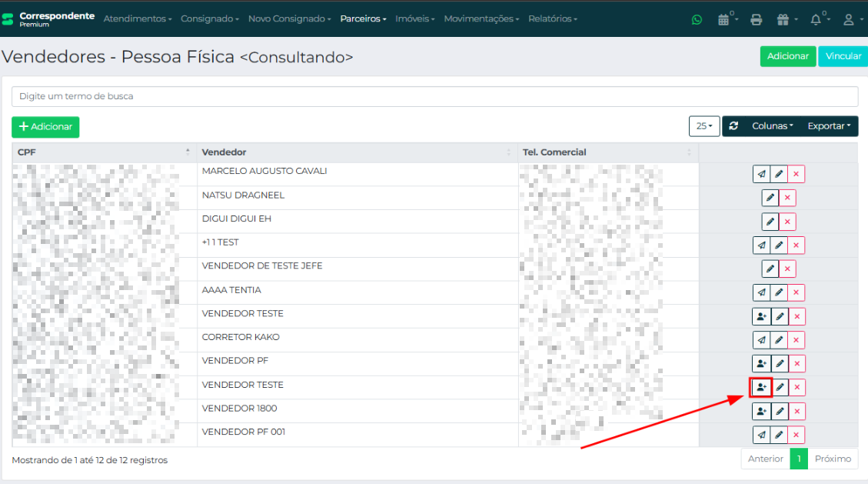Image resolution: width=868 pixels, height=484 pixels.
Task: Expand the 25 records-per-page dropdown
Action: tap(703, 126)
